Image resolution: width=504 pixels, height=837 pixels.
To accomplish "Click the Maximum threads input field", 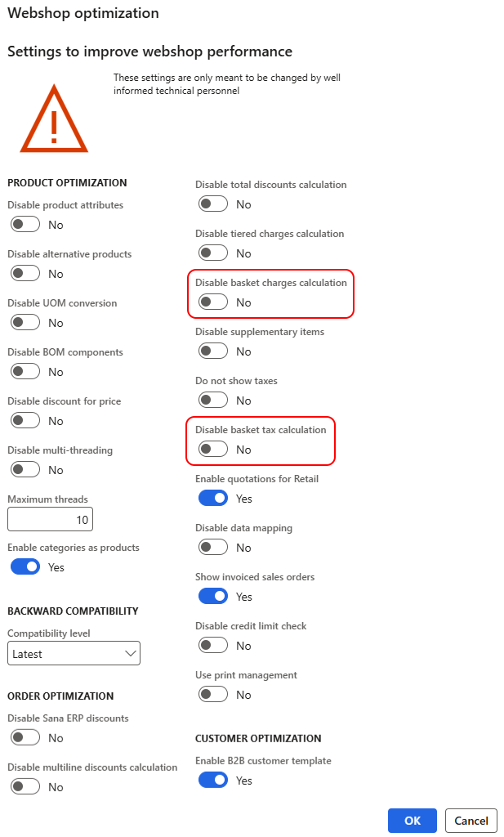I will point(50,519).
